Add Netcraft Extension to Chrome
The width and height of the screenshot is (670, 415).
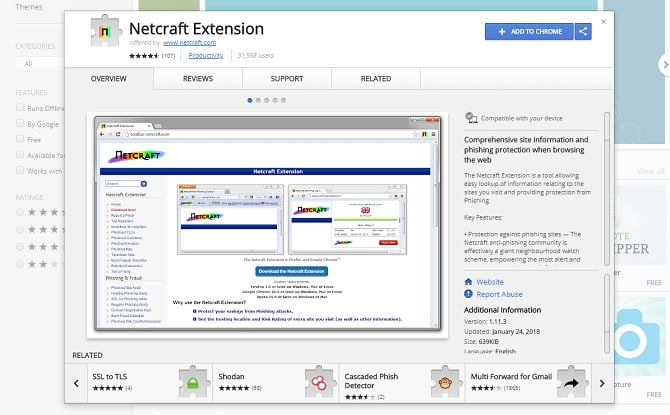[529, 32]
